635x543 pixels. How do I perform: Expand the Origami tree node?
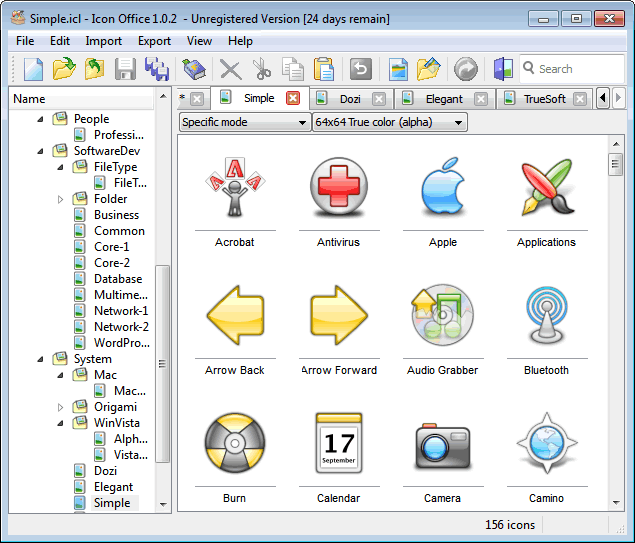pos(60,407)
